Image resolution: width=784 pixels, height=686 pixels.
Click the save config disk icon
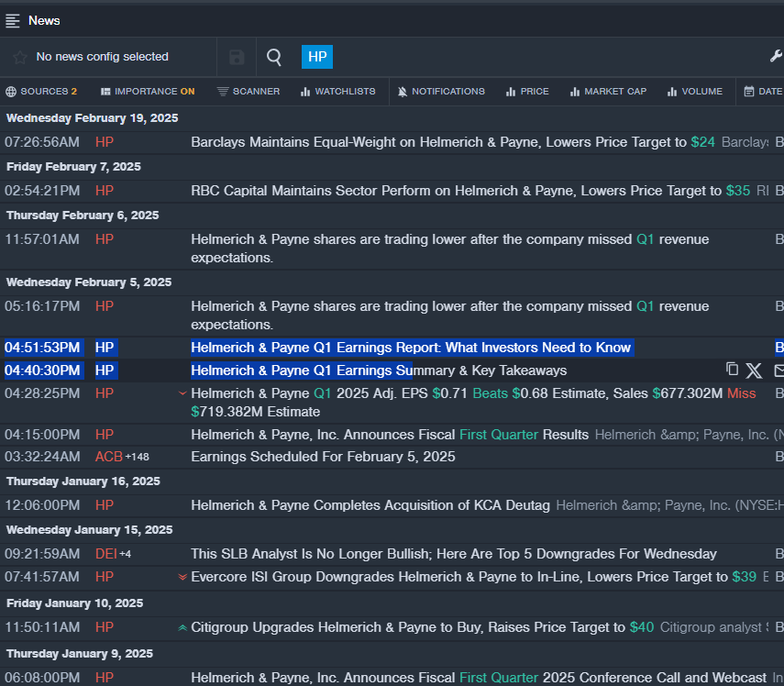click(237, 57)
